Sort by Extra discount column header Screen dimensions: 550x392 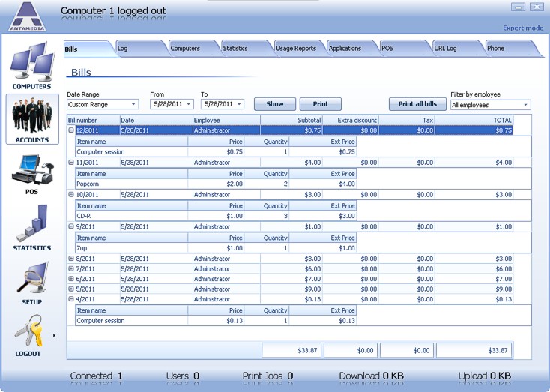pos(351,120)
